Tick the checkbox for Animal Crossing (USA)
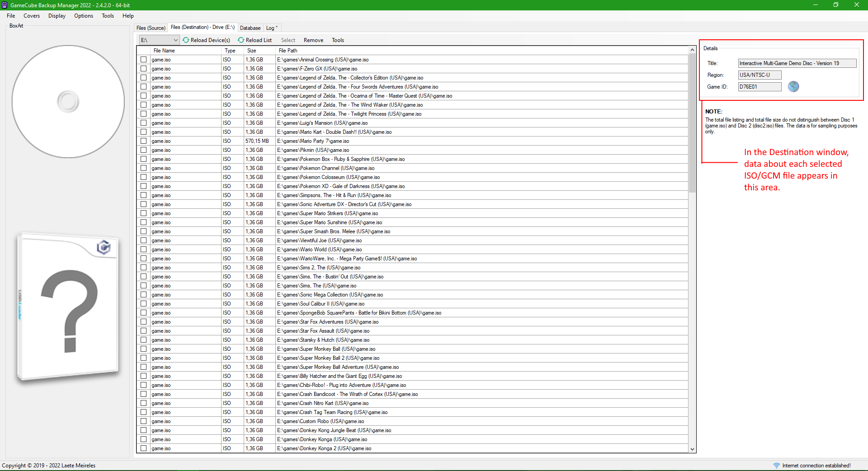The height and width of the screenshot is (471, 868). click(143, 60)
